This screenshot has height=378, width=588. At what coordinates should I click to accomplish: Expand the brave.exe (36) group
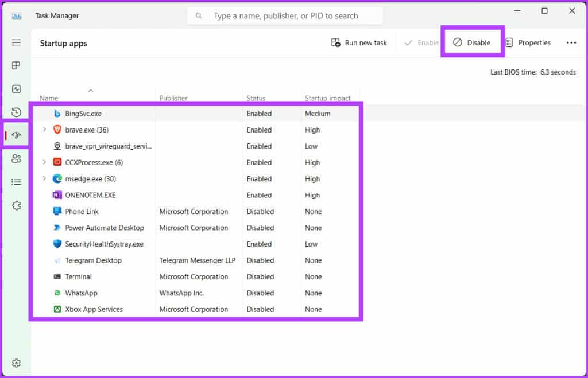44,130
